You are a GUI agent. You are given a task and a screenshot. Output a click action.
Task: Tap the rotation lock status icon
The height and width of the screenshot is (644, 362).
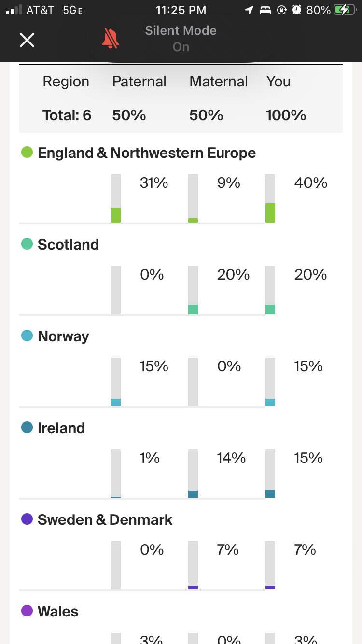coord(282,10)
